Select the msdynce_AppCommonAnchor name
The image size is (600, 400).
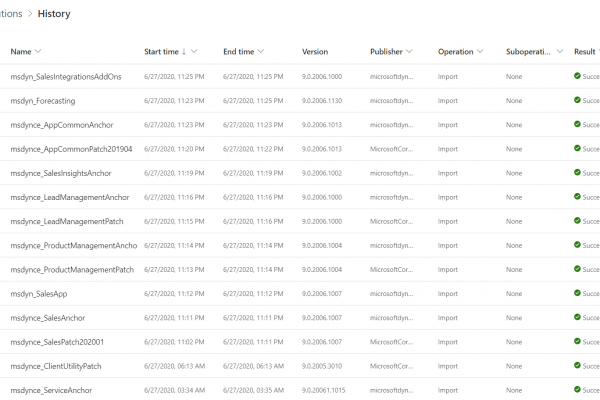click(62, 125)
